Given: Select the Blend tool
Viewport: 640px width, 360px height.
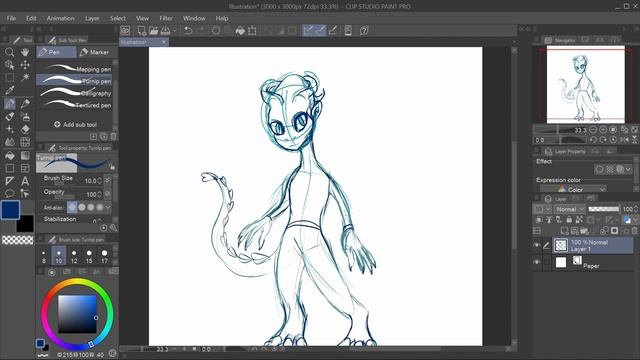Looking at the screenshot, I should tap(9, 142).
